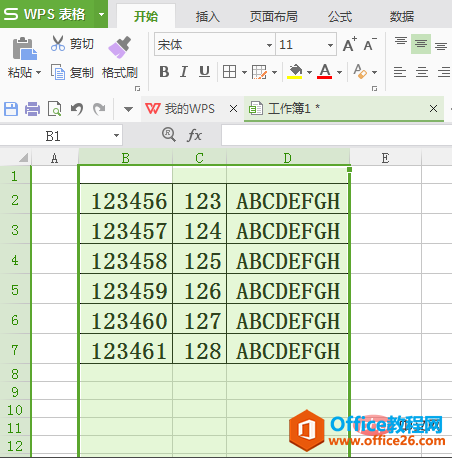Toggle Italic formatting
452x458 pixels.
click(x=184, y=72)
